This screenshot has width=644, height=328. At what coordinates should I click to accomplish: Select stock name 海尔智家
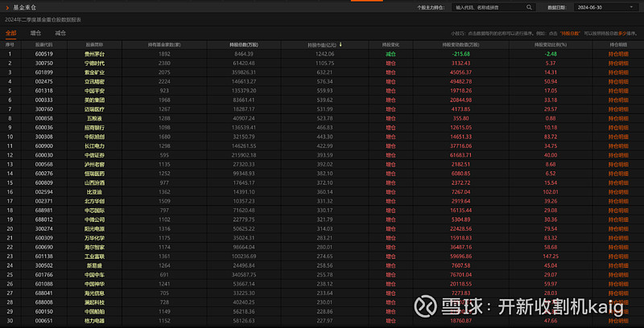click(x=94, y=248)
